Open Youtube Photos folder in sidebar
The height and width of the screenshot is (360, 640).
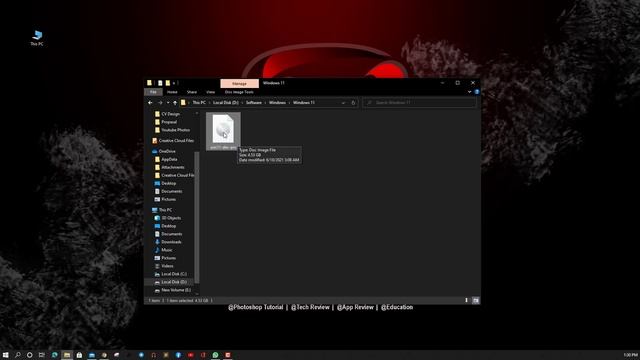point(175,130)
